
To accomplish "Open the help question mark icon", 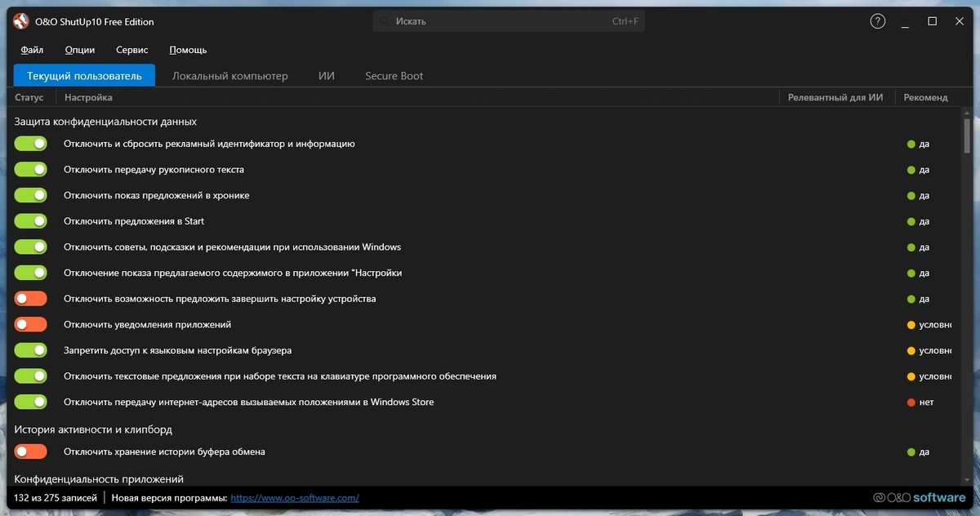I will tap(878, 21).
